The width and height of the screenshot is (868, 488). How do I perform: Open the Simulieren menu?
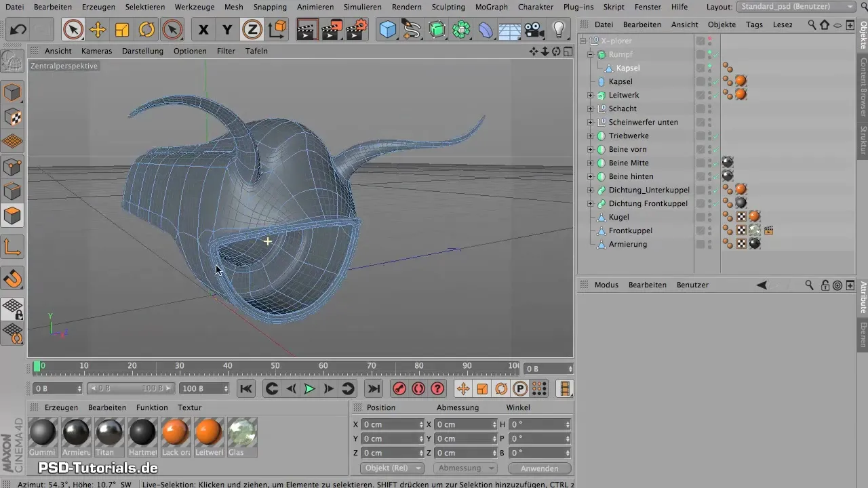point(363,7)
